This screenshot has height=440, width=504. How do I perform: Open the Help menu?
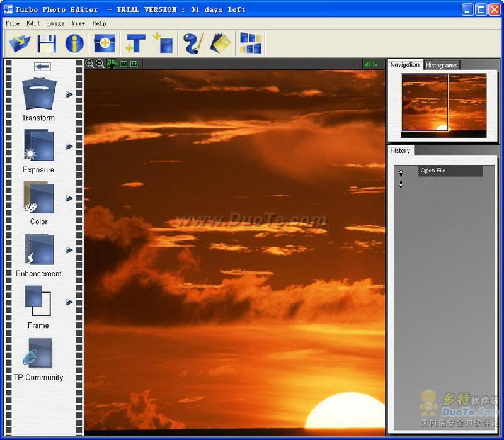point(99,23)
